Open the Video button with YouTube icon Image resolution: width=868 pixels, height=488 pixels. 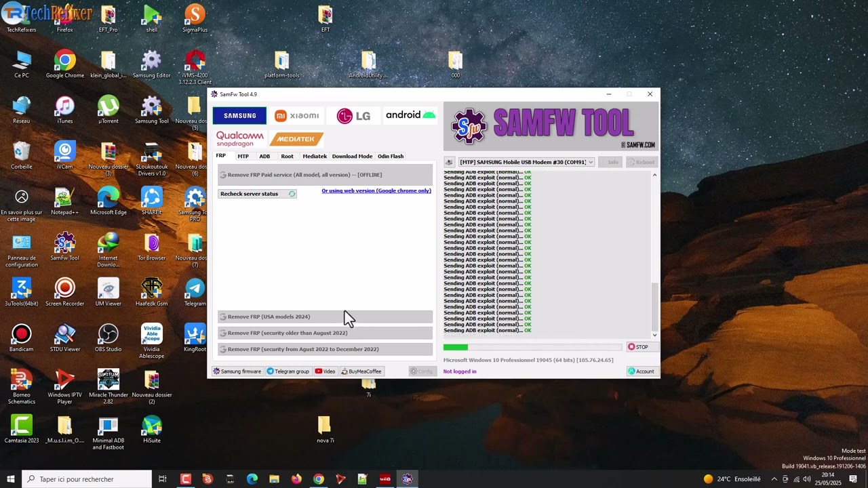click(325, 371)
